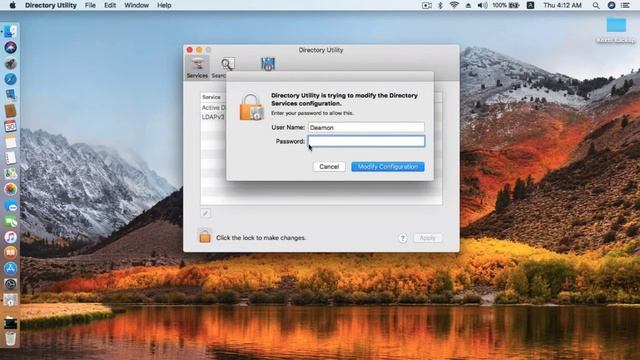The image size is (640, 360).
Task: Open the Edit menu
Action: tap(110, 5)
